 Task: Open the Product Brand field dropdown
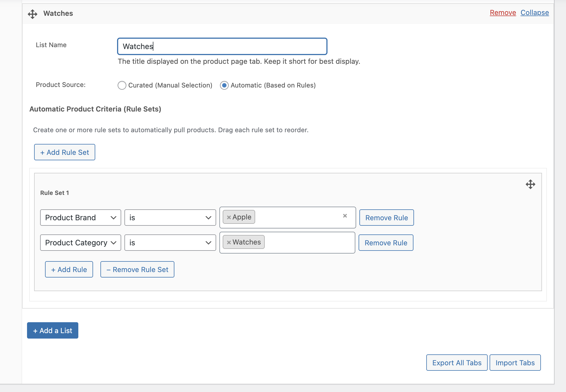pyautogui.click(x=81, y=218)
